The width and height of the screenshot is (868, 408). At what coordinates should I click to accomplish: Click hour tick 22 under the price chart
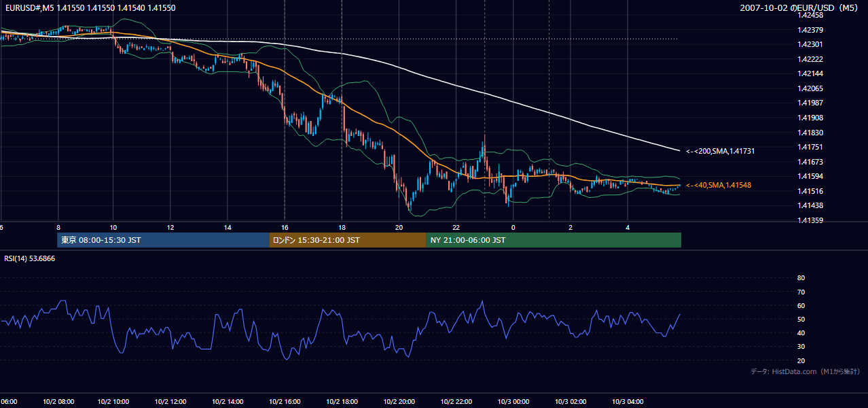pyautogui.click(x=456, y=227)
